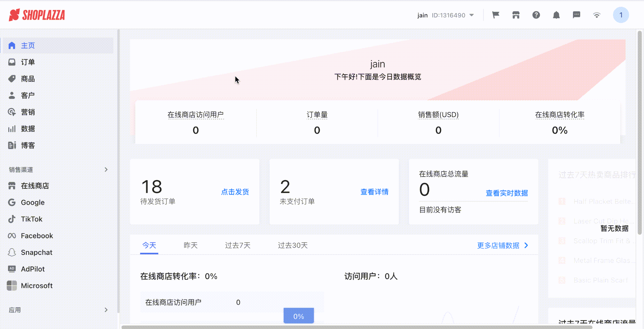Image resolution: width=644 pixels, height=329 pixels.
Task: Open 数据 analytics in sidebar
Action: point(58,128)
